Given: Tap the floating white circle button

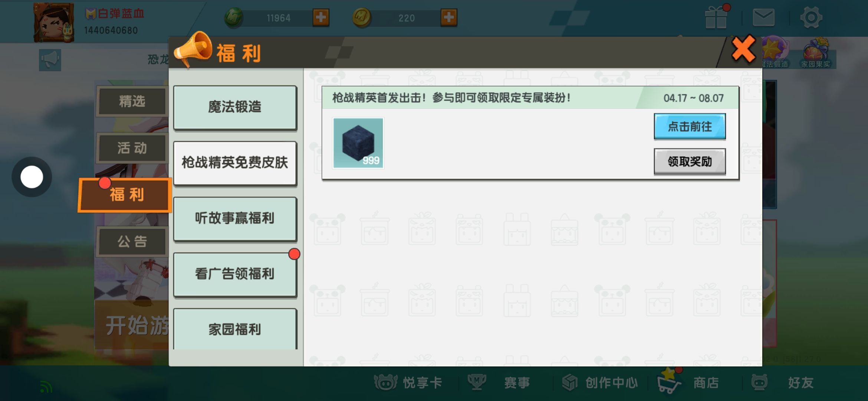Looking at the screenshot, I should [32, 177].
